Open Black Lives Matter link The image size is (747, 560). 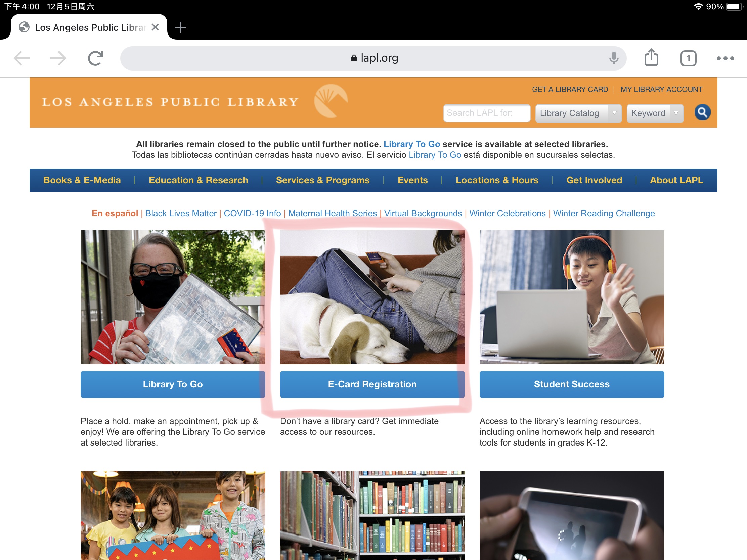[x=181, y=213]
